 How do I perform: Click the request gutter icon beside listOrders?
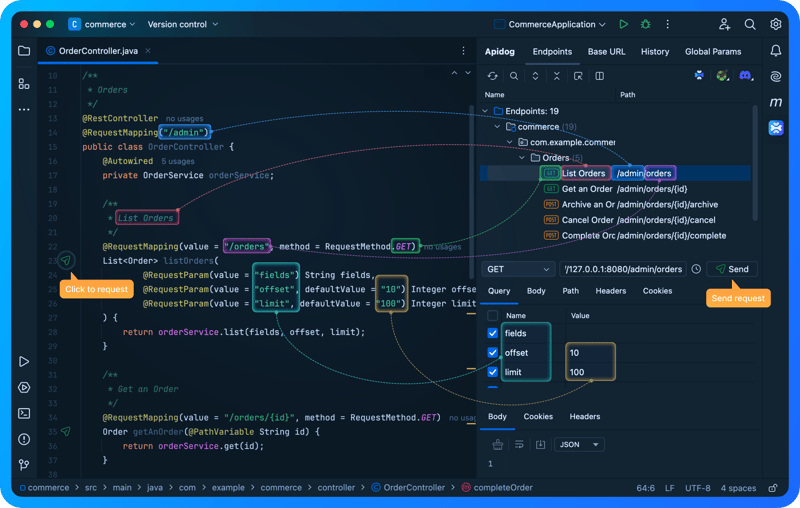(66, 260)
